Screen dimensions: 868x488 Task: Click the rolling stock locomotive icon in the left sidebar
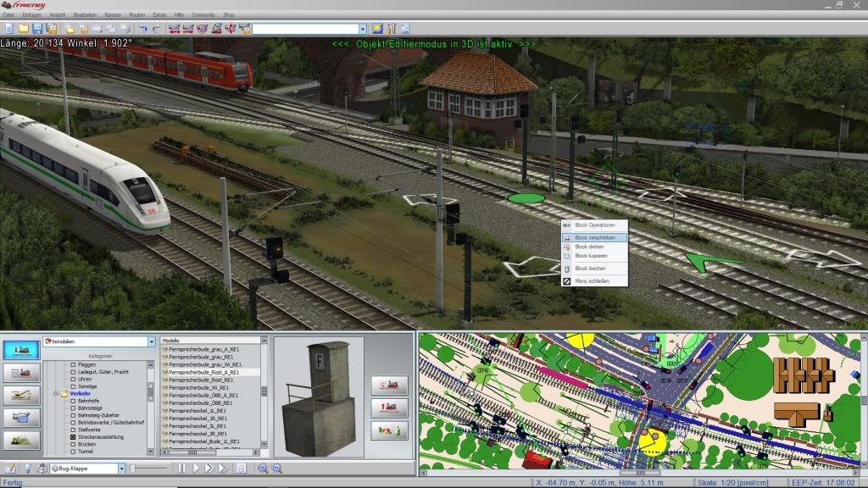point(23,373)
